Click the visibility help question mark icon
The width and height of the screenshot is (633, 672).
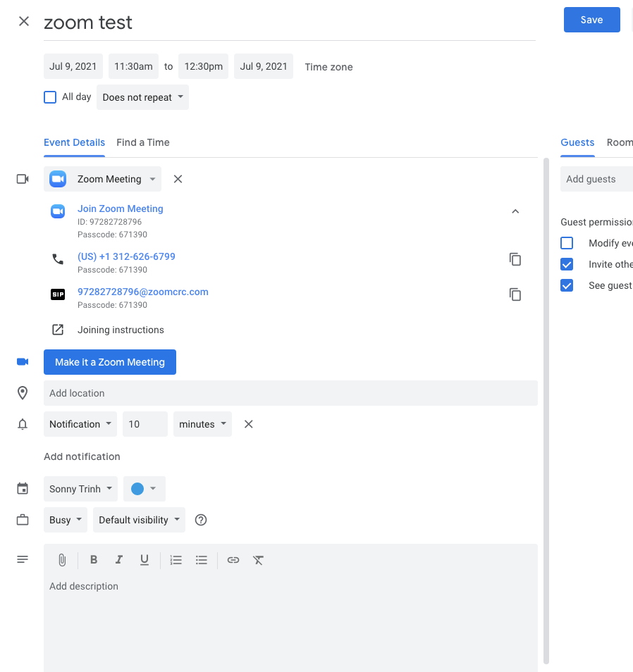201,520
